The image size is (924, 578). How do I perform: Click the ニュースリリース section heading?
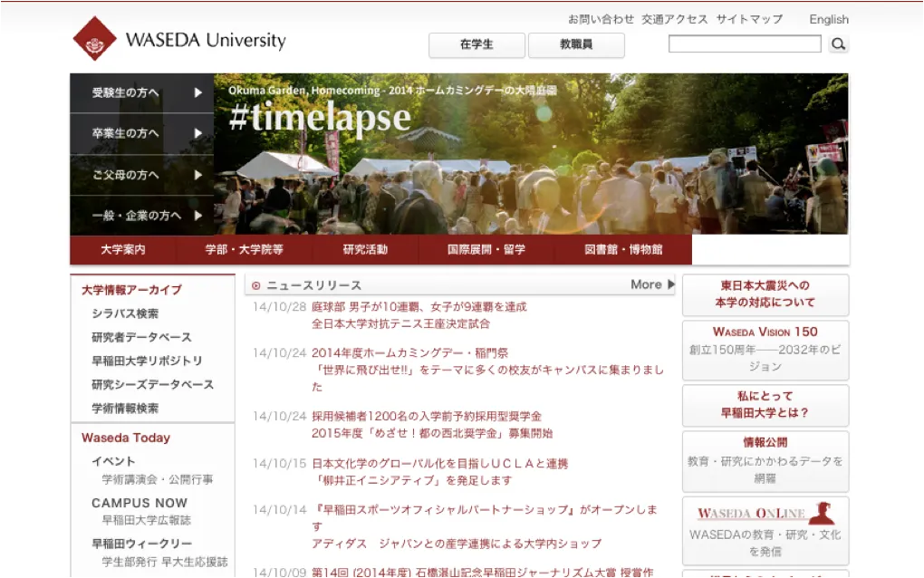point(313,285)
